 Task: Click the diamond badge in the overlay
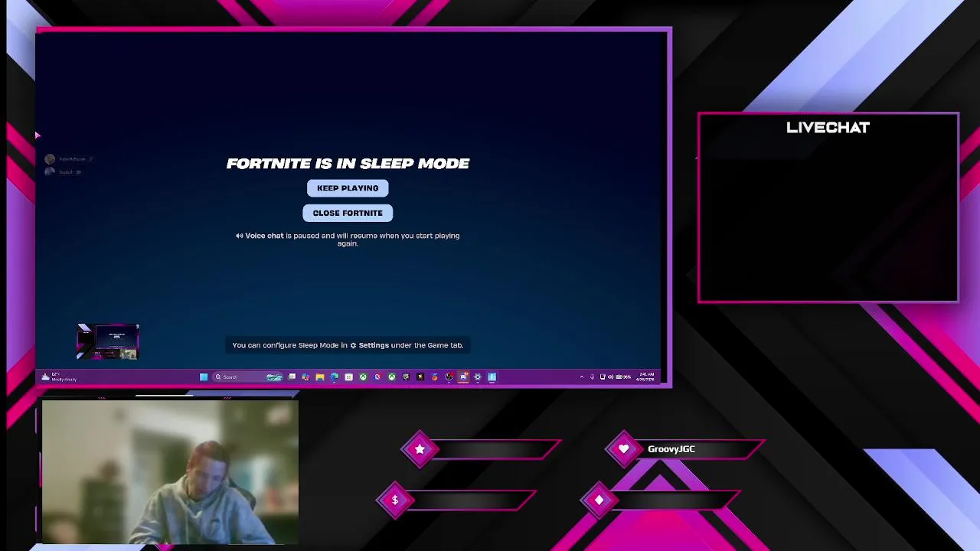coord(599,500)
